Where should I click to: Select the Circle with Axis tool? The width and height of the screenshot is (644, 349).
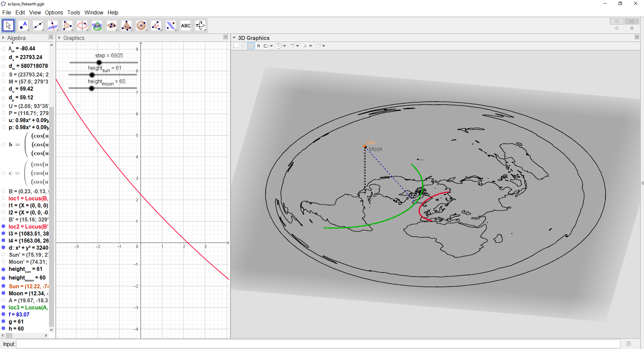click(82, 26)
